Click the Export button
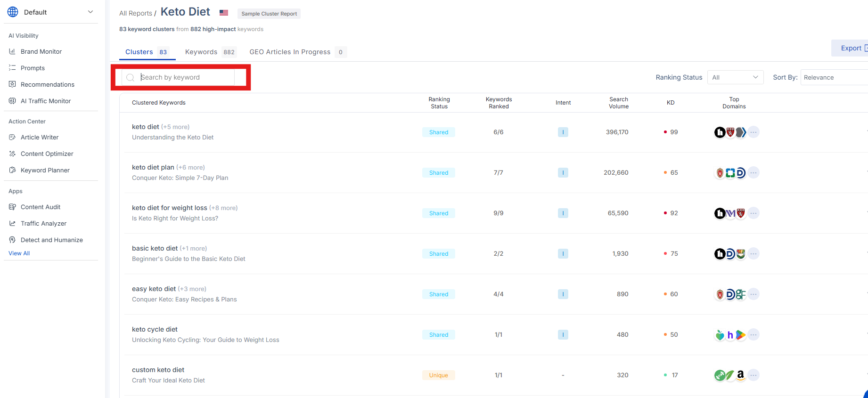 851,48
